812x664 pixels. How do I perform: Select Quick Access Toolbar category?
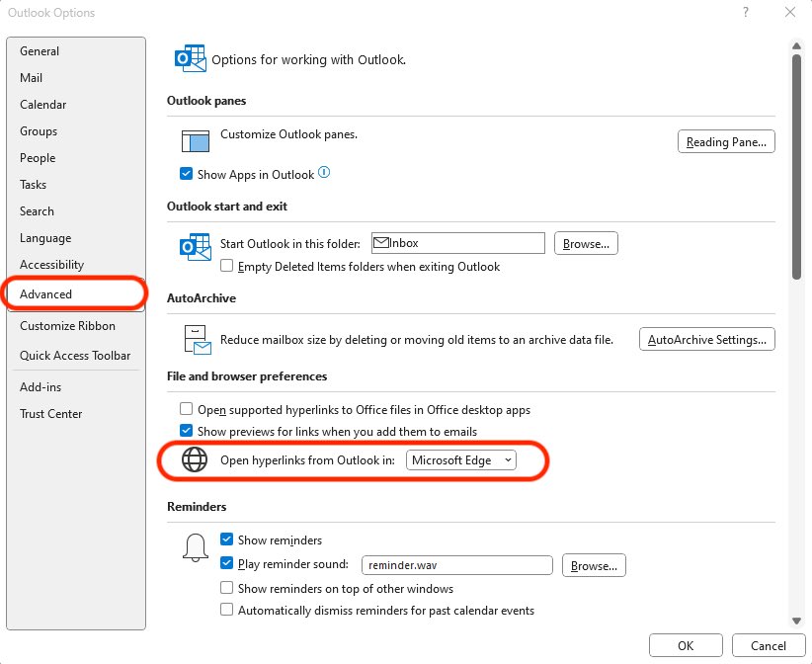pyautogui.click(x=75, y=356)
